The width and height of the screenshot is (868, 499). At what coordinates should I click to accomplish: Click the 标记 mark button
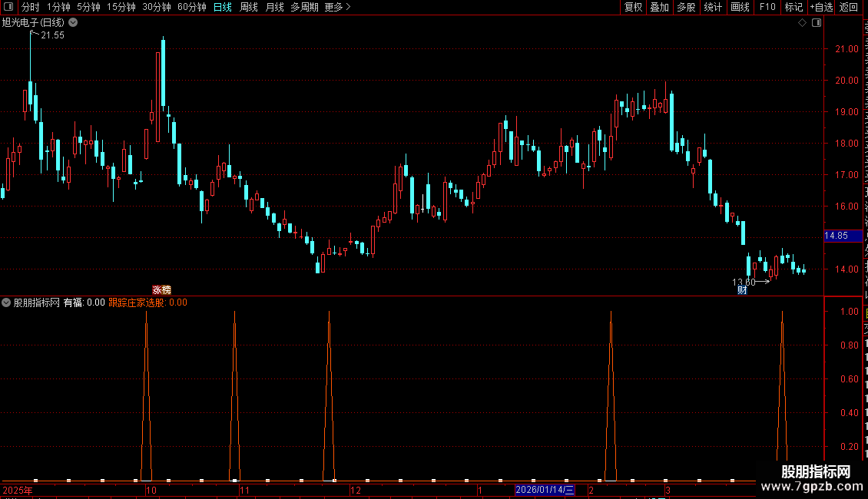[x=793, y=7]
